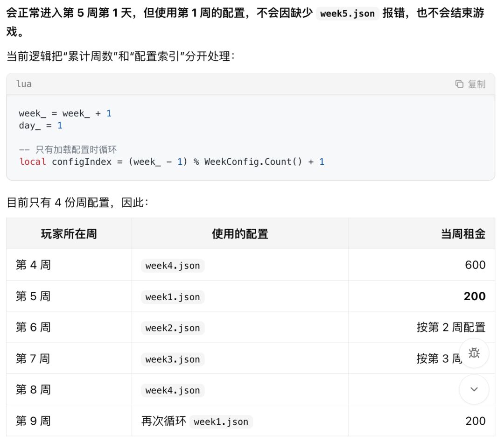Click the scroll-down chevron button
Screen dimensions: 504x443
(474, 389)
